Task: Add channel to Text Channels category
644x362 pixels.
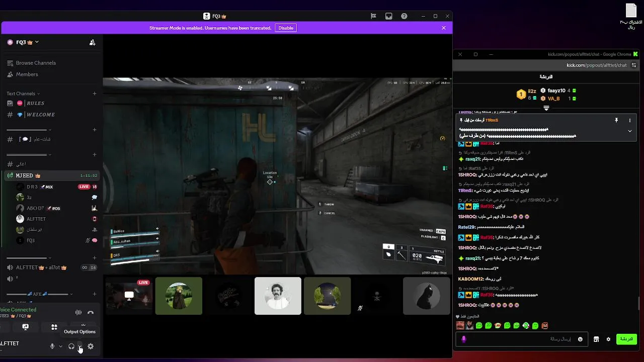Action: click(x=95, y=94)
